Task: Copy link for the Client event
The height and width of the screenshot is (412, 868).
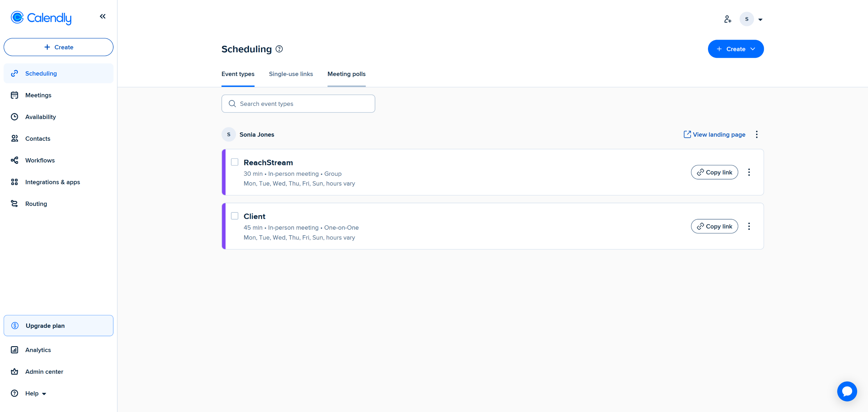Action: click(714, 226)
